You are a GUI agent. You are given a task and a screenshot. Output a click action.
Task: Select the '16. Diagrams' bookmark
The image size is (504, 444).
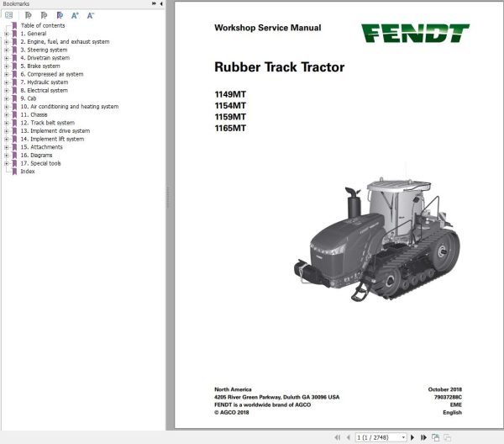click(x=36, y=156)
